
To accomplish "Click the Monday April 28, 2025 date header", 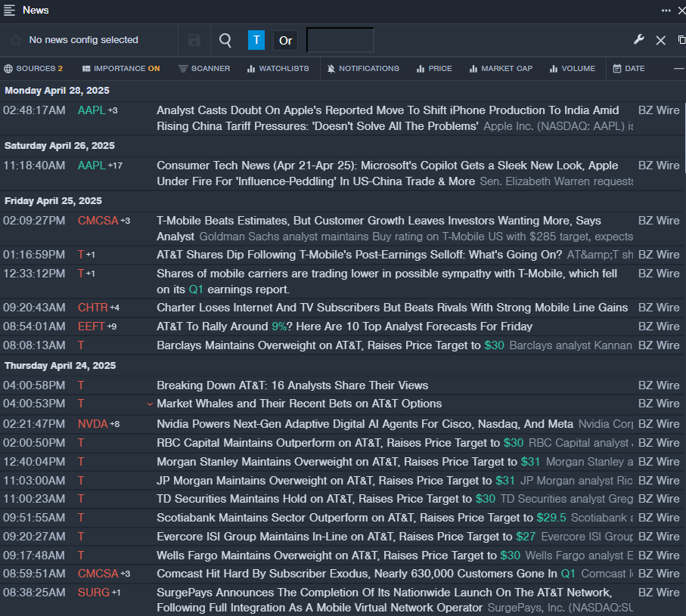I will (57, 91).
